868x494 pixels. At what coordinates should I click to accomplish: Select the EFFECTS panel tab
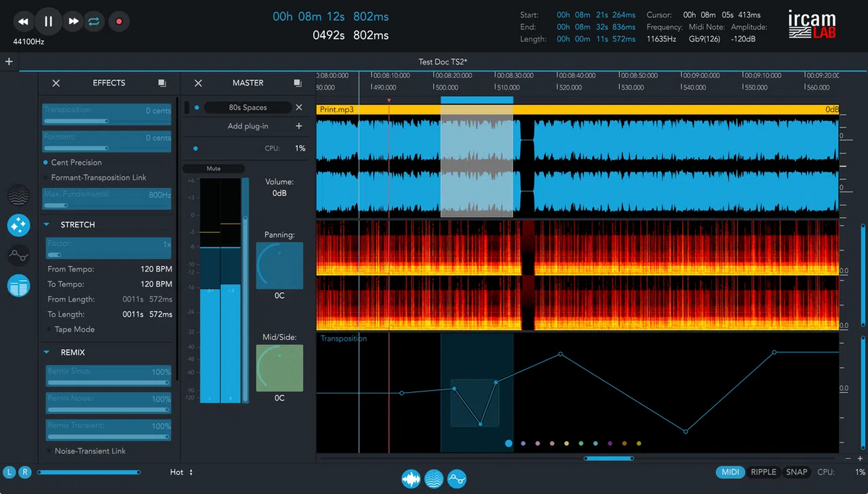click(x=109, y=82)
